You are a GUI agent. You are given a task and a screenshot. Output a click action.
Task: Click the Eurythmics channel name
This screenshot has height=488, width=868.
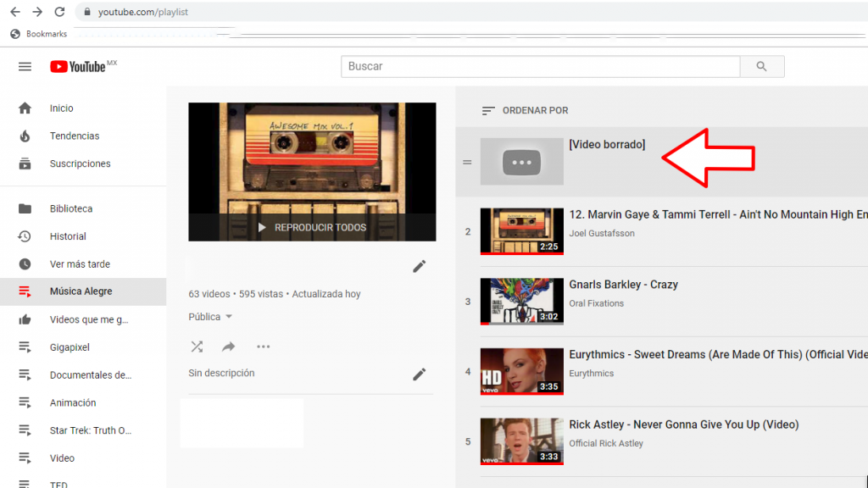click(591, 374)
